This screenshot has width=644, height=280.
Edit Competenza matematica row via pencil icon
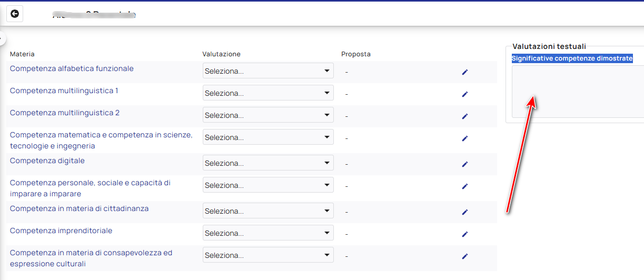pyautogui.click(x=464, y=138)
